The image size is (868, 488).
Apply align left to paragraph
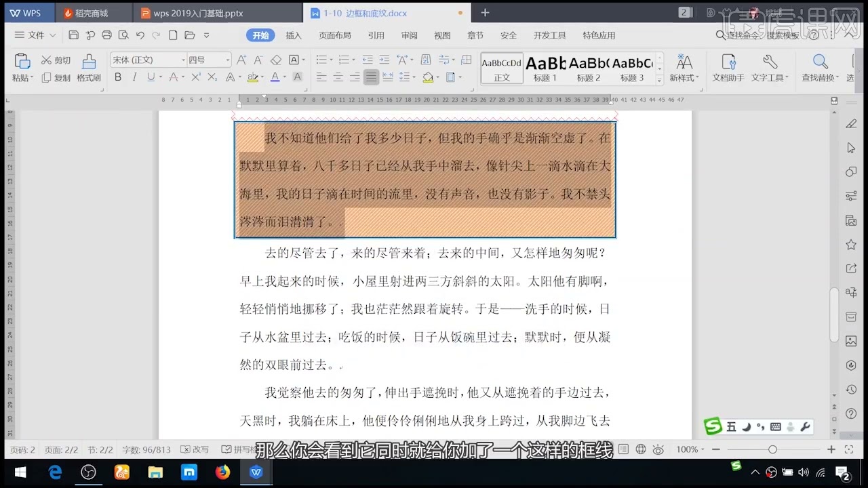(x=321, y=77)
